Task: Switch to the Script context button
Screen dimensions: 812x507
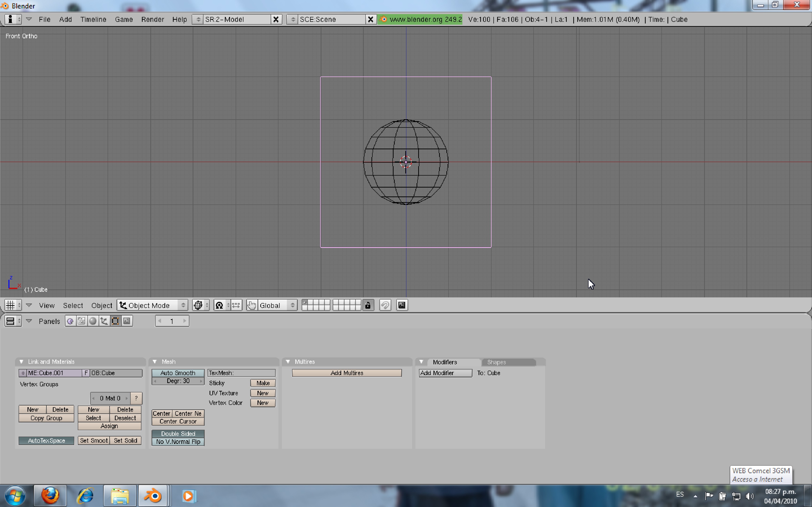Action: click(82, 321)
